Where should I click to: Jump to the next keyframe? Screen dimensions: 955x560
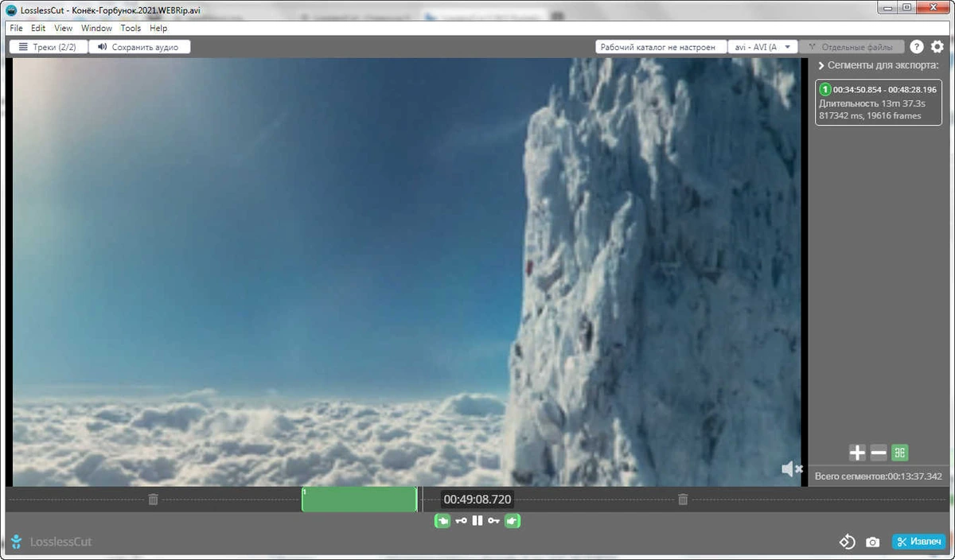[x=494, y=520]
